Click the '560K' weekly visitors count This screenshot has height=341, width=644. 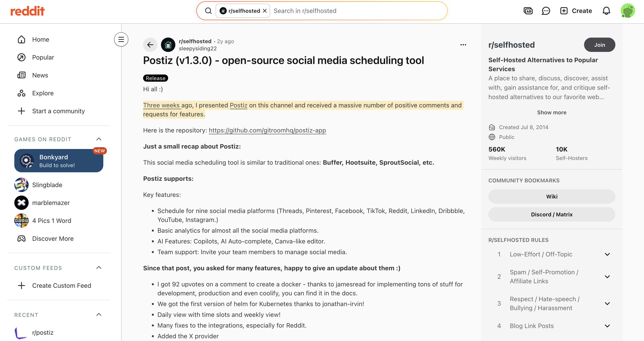(x=497, y=149)
